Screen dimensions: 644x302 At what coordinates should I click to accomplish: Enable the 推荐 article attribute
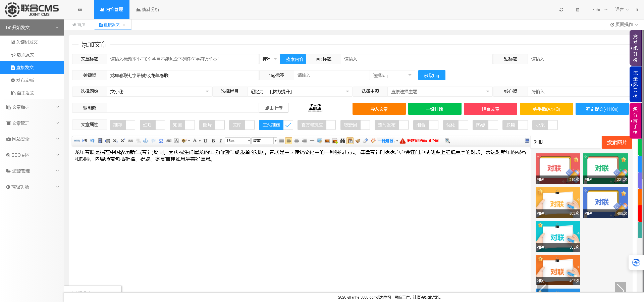coord(122,125)
